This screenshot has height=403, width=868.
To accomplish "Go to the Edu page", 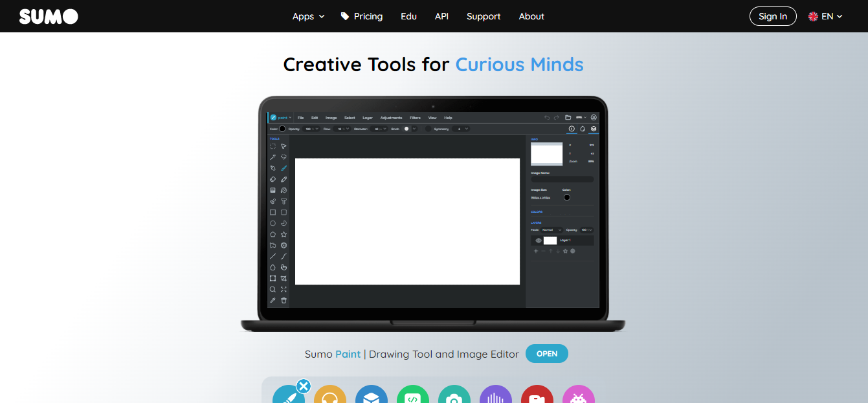I will 408,16.
